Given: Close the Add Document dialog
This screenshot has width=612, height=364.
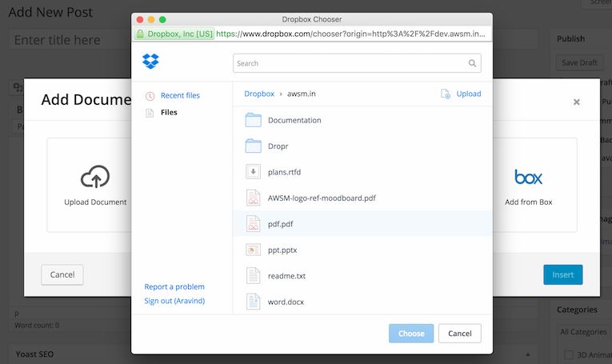Looking at the screenshot, I should [577, 102].
